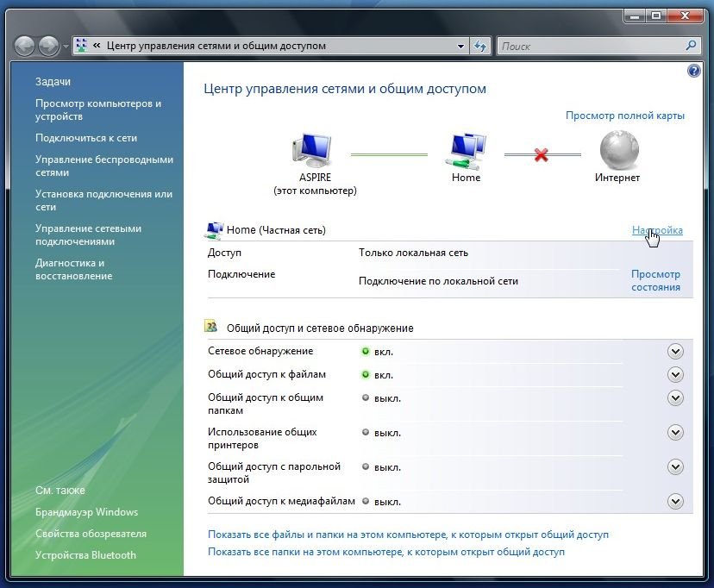
Task: Click the Home network icon
Action: pos(466,150)
